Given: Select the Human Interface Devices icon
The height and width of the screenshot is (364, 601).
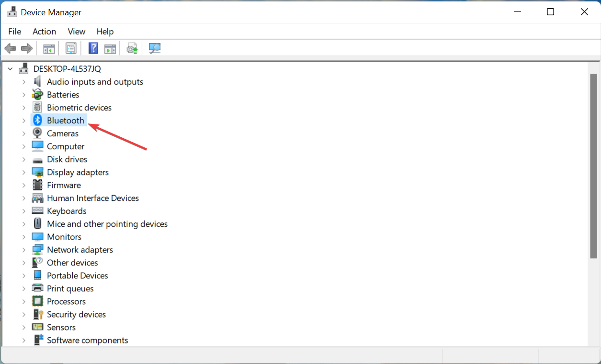Looking at the screenshot, I should click(x=37, y=198).
